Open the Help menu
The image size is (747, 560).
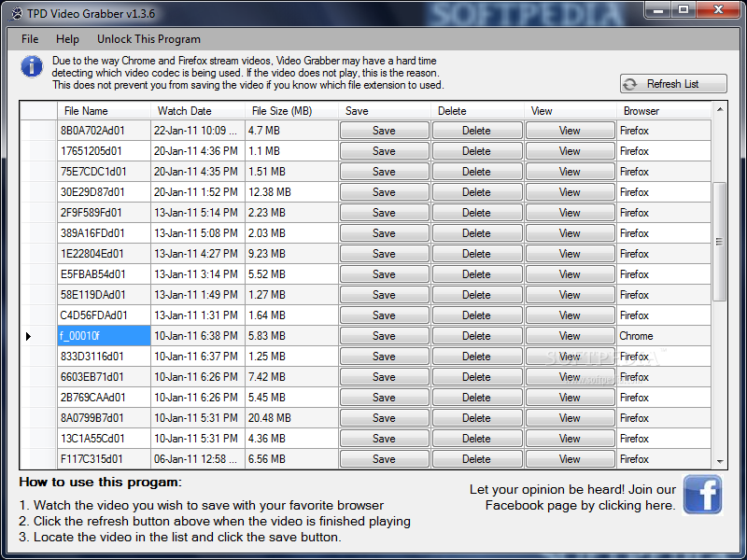point(67,39)
